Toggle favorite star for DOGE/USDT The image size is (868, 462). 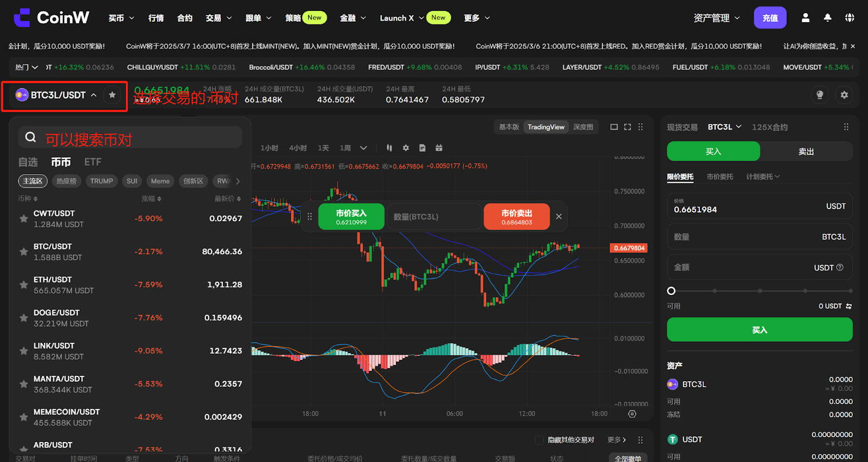point(24,318)
